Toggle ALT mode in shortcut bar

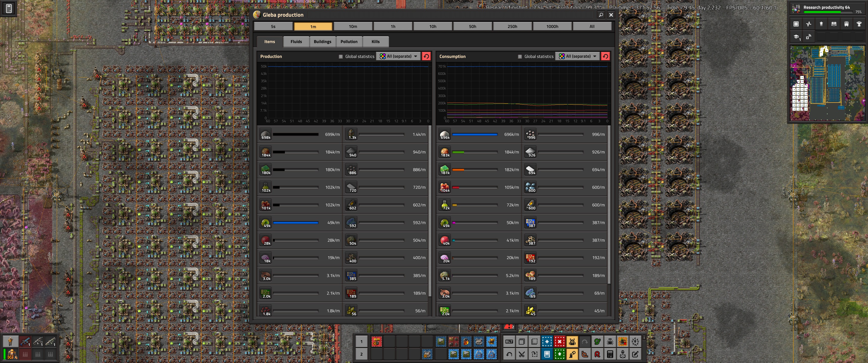[x=509, y=342]
